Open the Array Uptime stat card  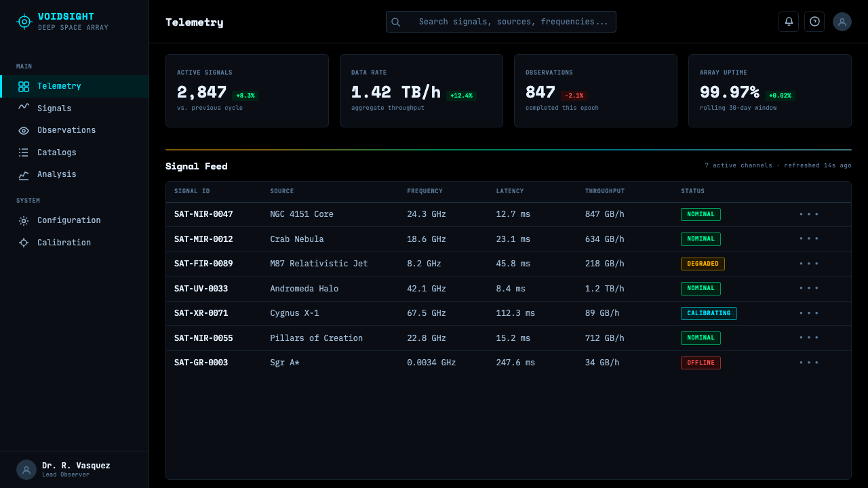pos(770,91)
